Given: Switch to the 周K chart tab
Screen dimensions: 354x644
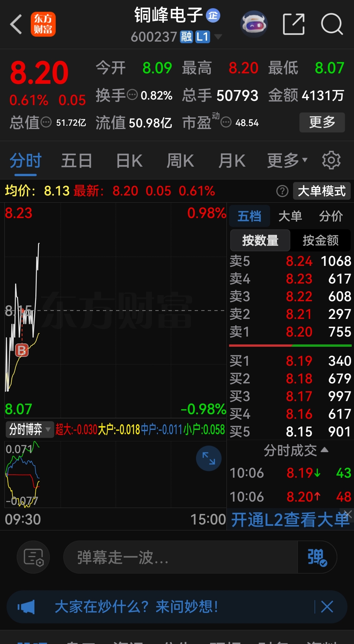Looking at the screenshot, I should [x=180, y=161].
